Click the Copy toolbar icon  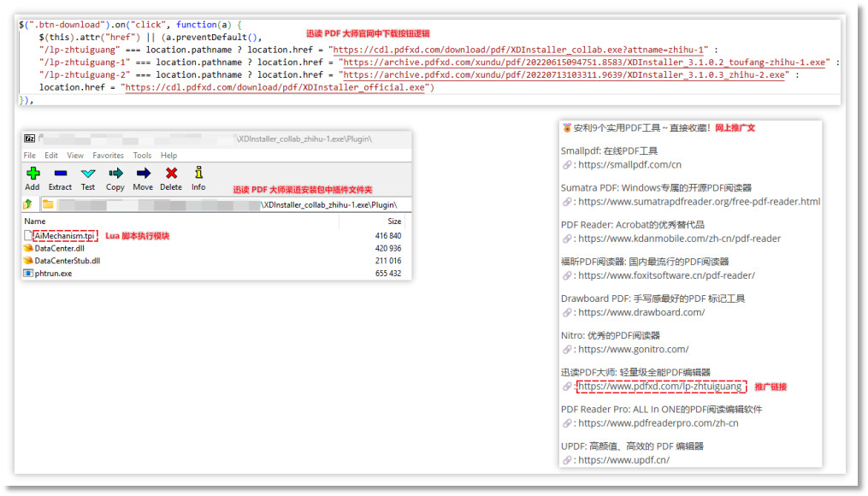click(115, 174)
